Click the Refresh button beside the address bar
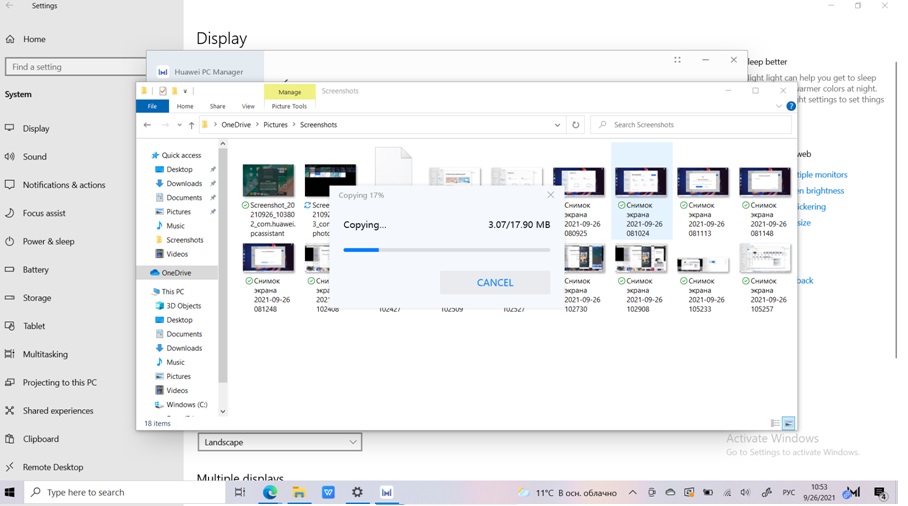Screen dimensions: 908x506 575,125
